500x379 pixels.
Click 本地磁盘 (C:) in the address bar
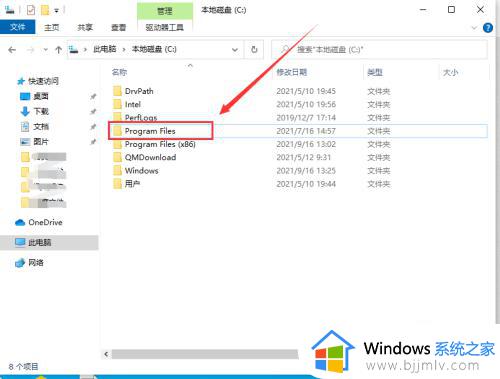[x=154, y=49]
